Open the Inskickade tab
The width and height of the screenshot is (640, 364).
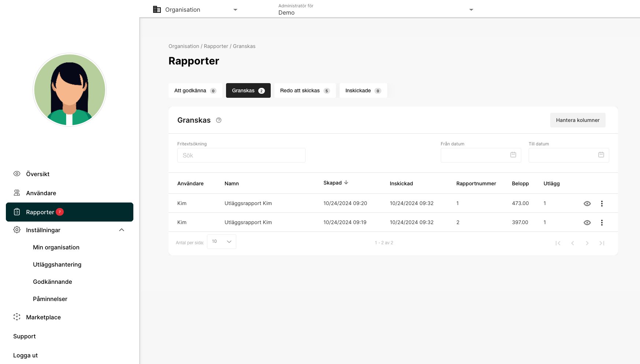pyautogui.click(x=363, y=90)
